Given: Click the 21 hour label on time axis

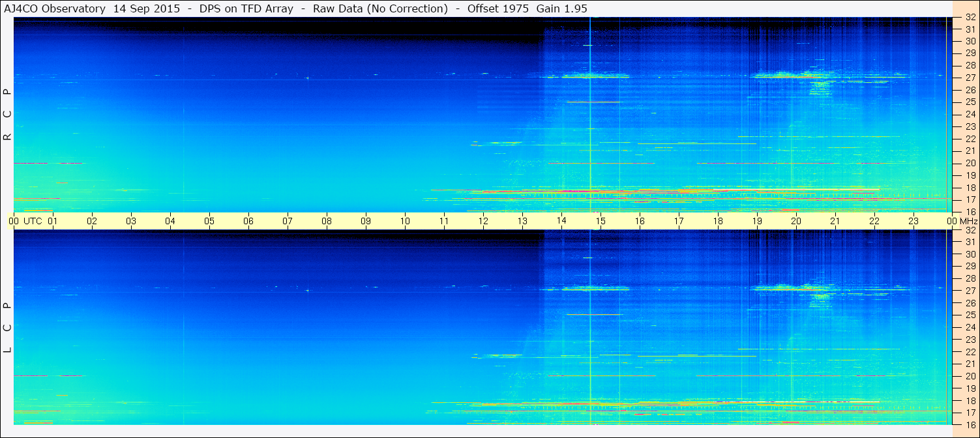Looking at the screenshot, I should coord(835,221).
